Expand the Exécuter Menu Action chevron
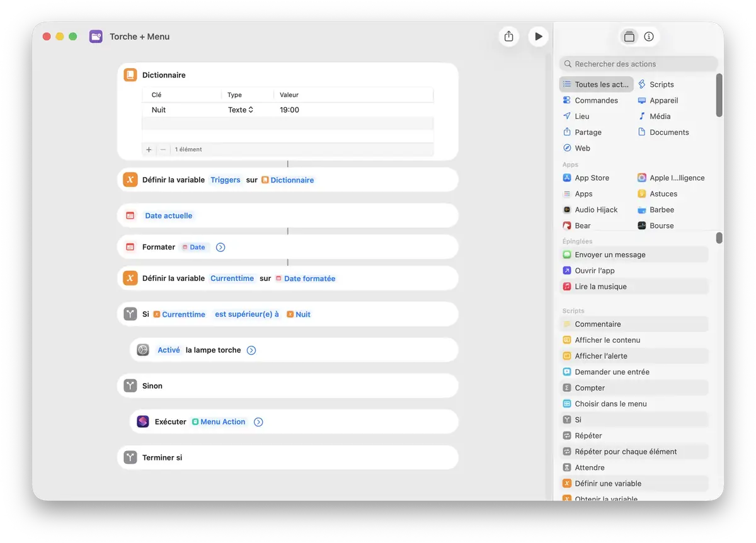 258,422
